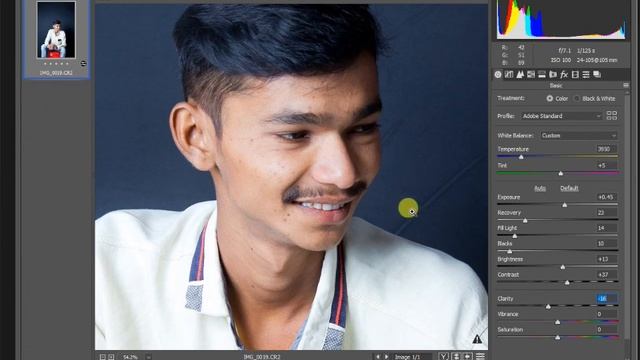
Task: Click the Fill Light value field
Action: (606, 228)
